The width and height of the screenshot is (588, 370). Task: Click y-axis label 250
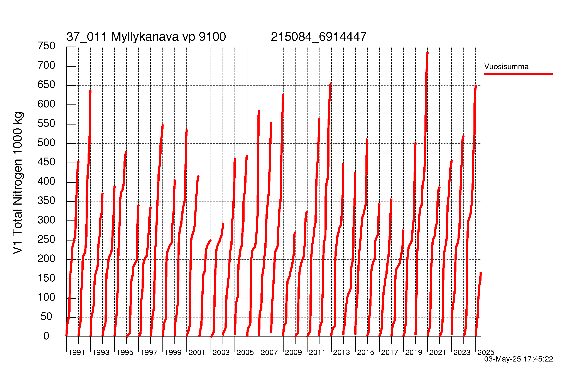pyautogui.click(x=46, y=239)
